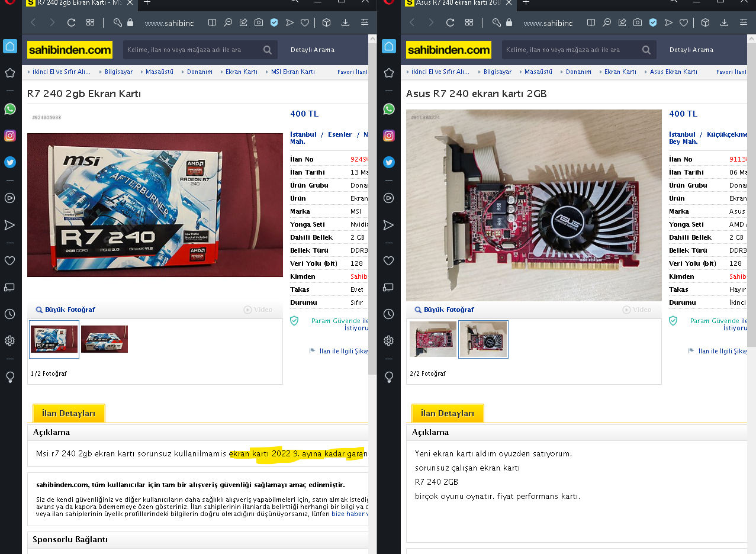Click Param Güvende link in right listing

(715, 321)
